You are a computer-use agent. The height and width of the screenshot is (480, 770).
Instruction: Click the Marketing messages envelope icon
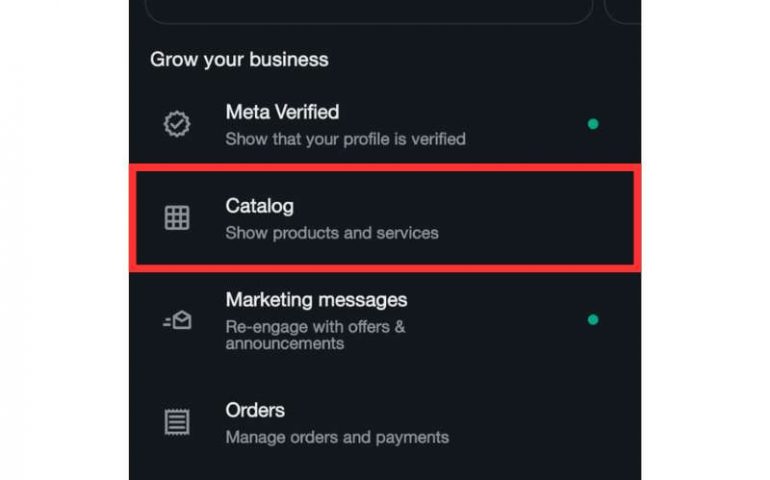click(x=177, y=320)
